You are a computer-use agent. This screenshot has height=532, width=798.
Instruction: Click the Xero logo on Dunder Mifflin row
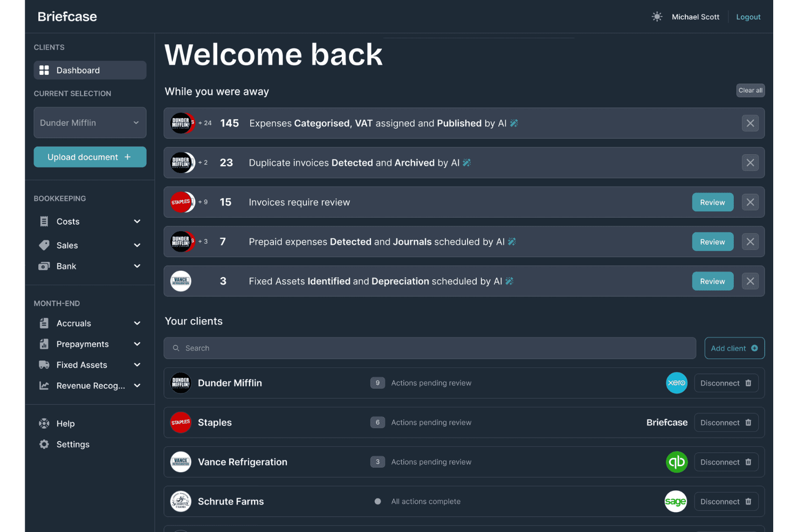pos(677,383)
